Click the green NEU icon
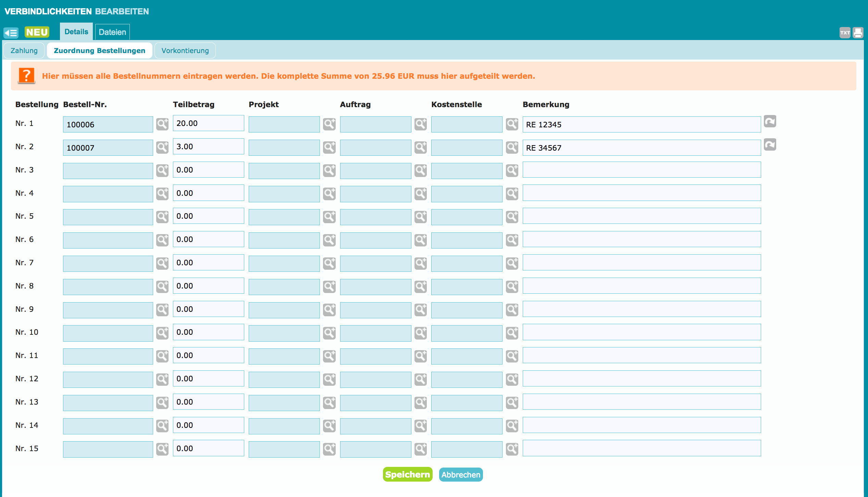Viewport: 868px width, 497px height. (x=37, y=32)
